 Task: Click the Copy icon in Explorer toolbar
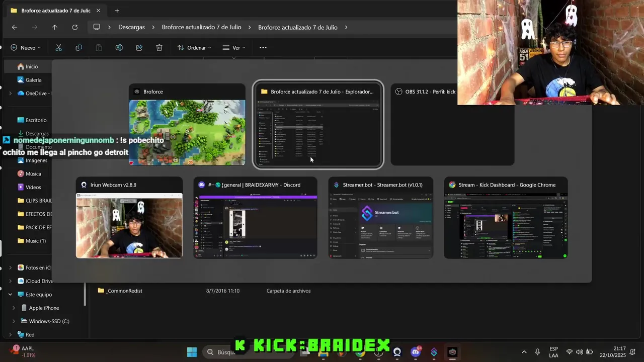coord(78,48)
